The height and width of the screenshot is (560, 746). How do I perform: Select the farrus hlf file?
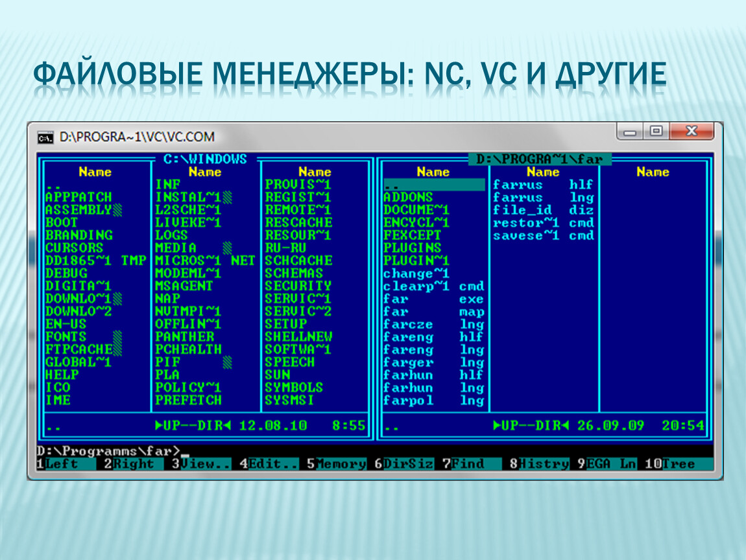tap(544, 185)
